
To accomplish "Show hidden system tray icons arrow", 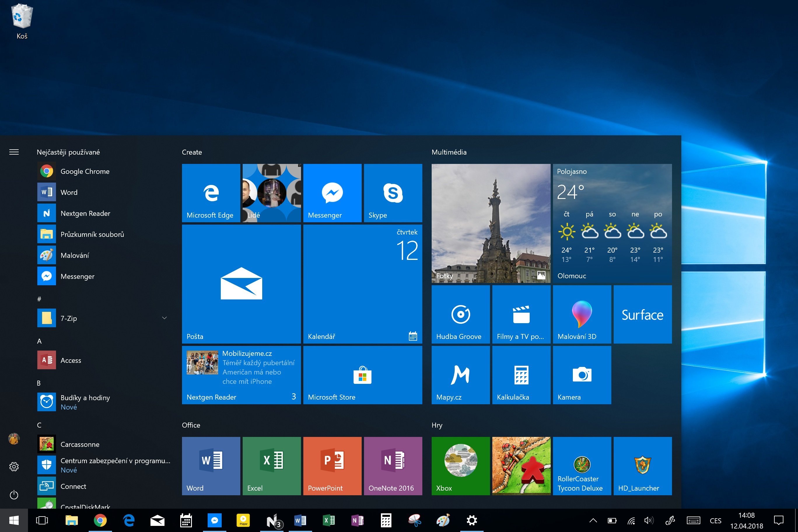I will click(593, 520).
